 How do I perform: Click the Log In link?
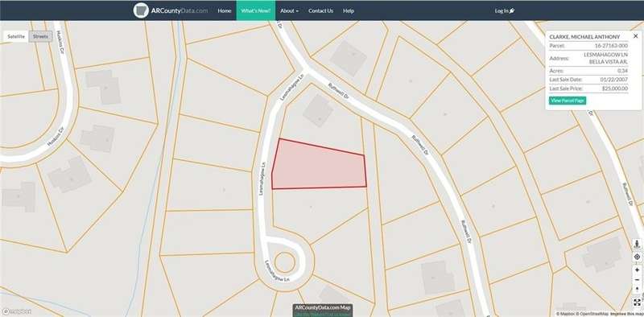click(505, 10)
